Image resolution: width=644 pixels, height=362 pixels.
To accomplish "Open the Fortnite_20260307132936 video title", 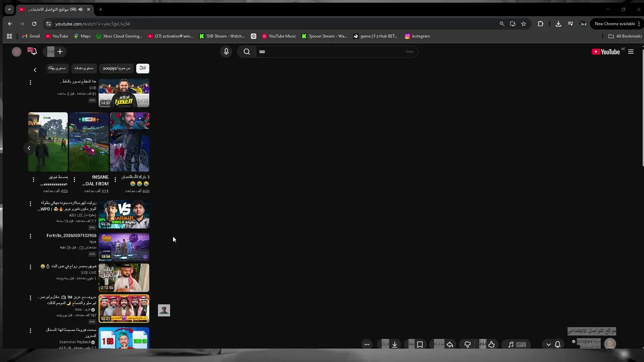I will 71,235.
